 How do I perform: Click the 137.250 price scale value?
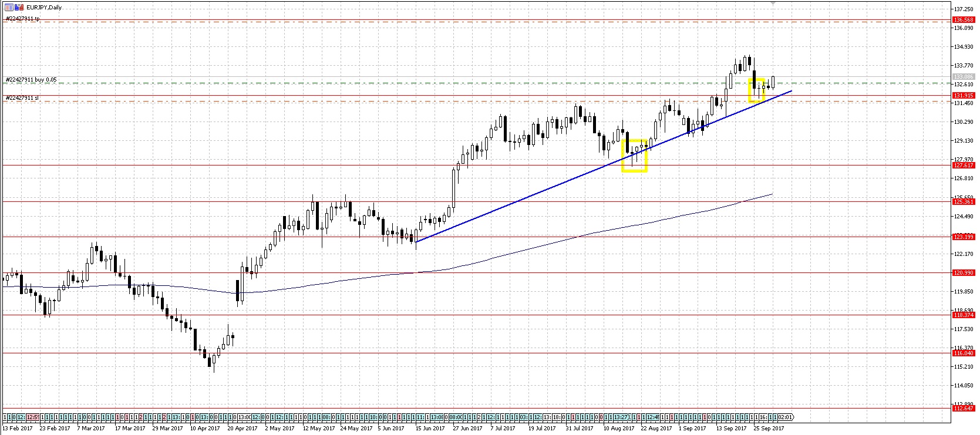coord(965,9)
